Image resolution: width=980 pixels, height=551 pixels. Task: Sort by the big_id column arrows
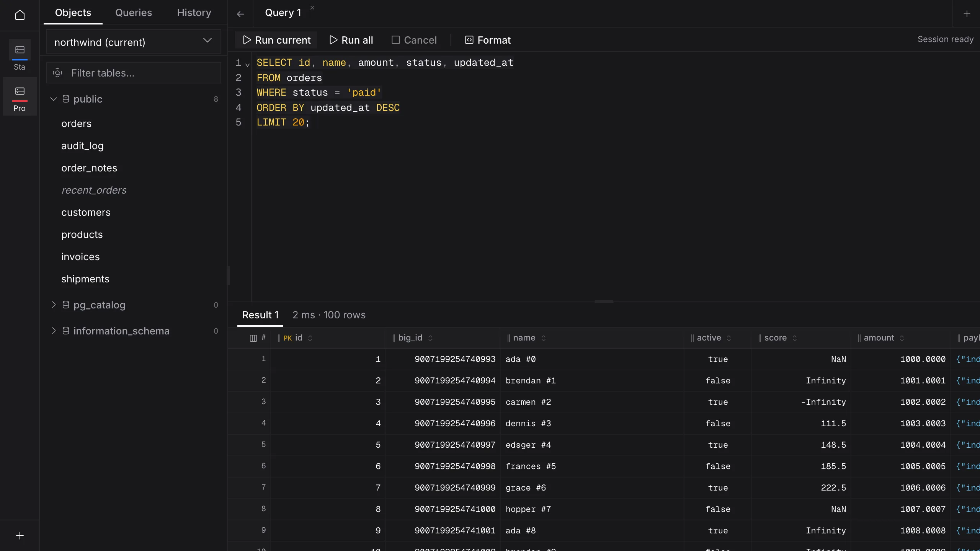[x=430, y=338]
